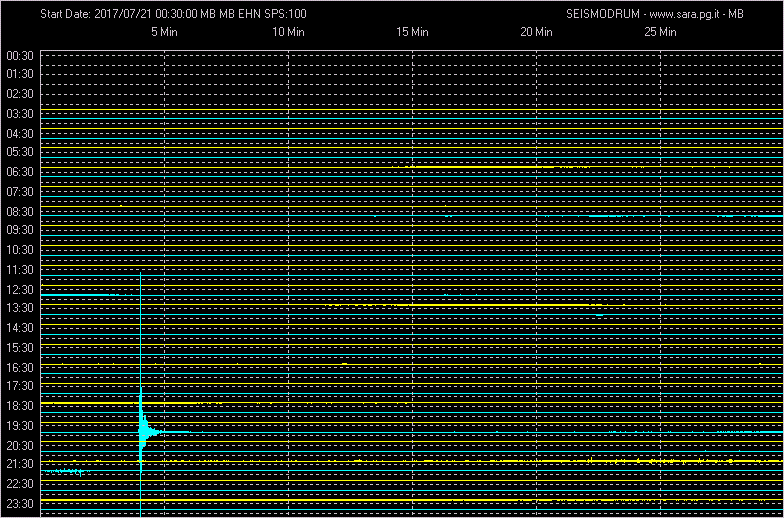This screenshot has height=518, width=784.
Task: Click the 00:30 time row label
Action: (20, 56)
